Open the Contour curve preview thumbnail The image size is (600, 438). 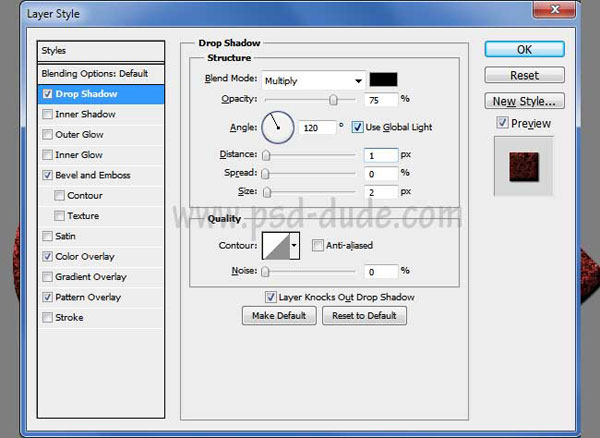pos(276,246)
